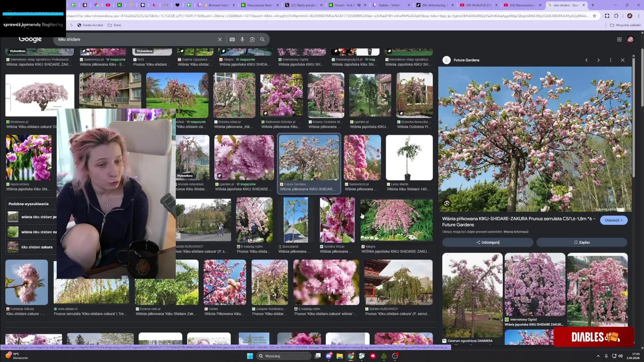Open the volume control in system tray

(620, 356)
